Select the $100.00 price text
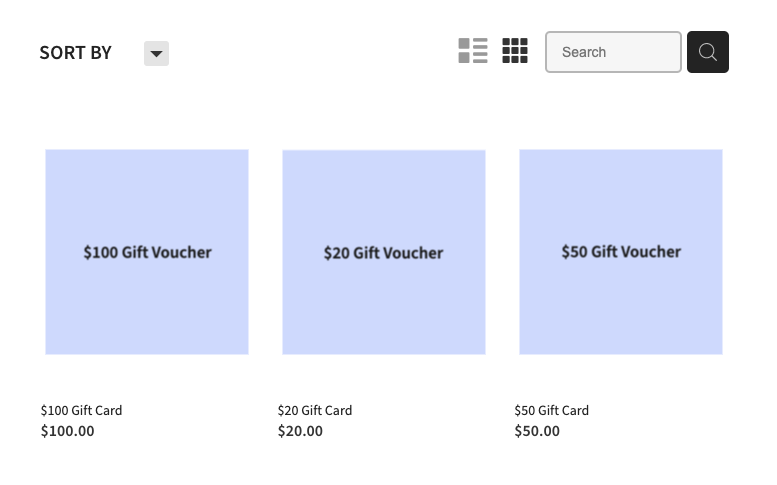Viewport: 777px width, 485px height. 67,431
